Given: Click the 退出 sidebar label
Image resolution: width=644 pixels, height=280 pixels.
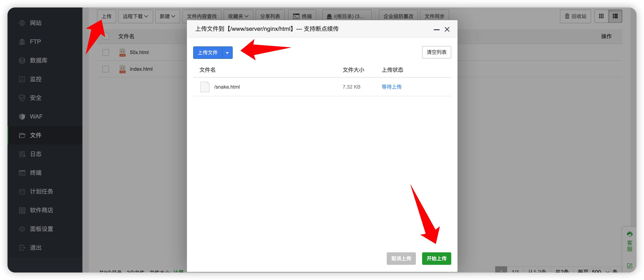Looking at the screenshot, I should pos(36,248).
